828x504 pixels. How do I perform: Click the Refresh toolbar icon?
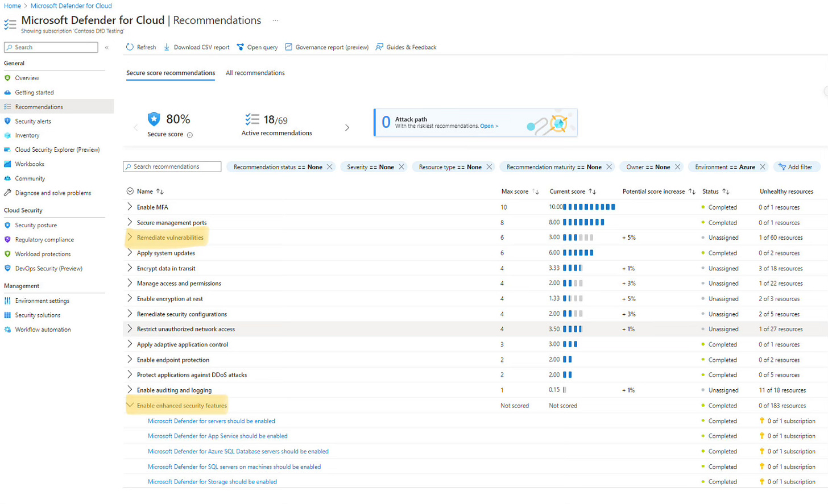click(x=130, y=47)
